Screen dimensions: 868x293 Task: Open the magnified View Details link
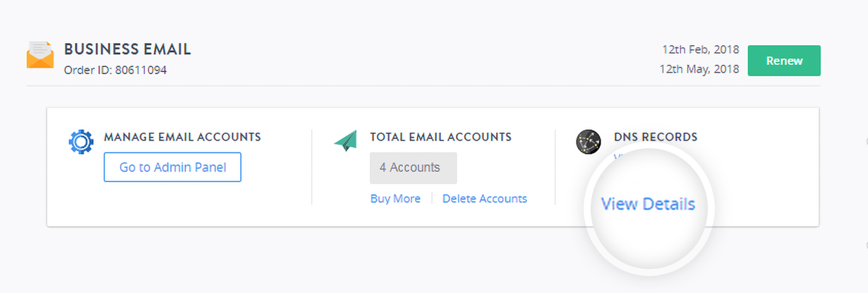[x=648, y=204]
